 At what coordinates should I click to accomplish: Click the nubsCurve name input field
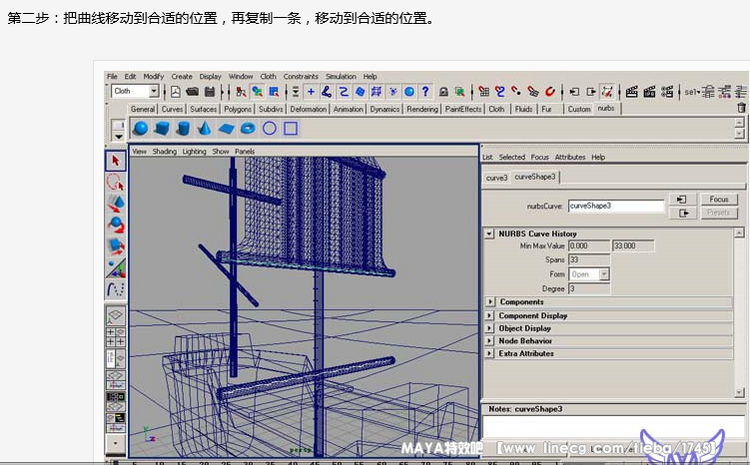tap(615, 206)
